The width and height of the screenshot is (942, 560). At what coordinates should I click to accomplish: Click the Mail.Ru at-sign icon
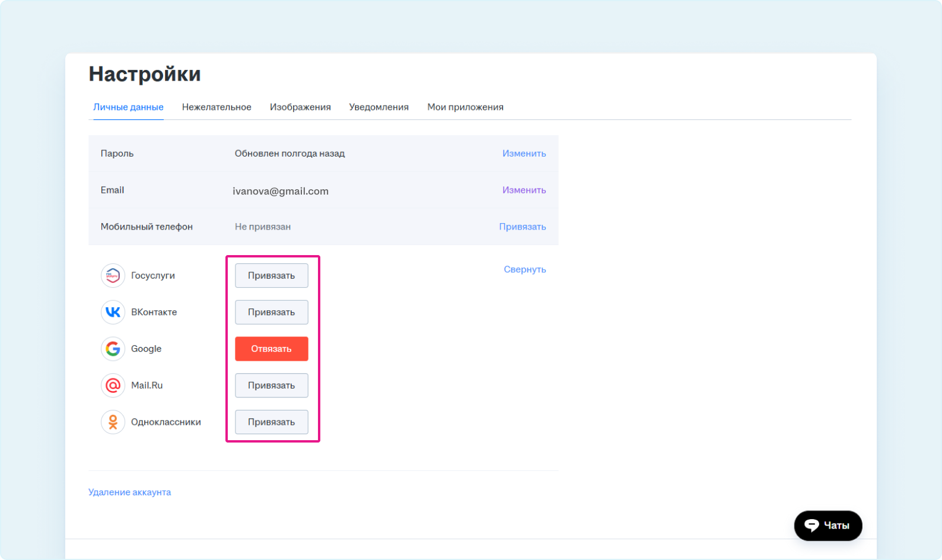pos(113,386)
